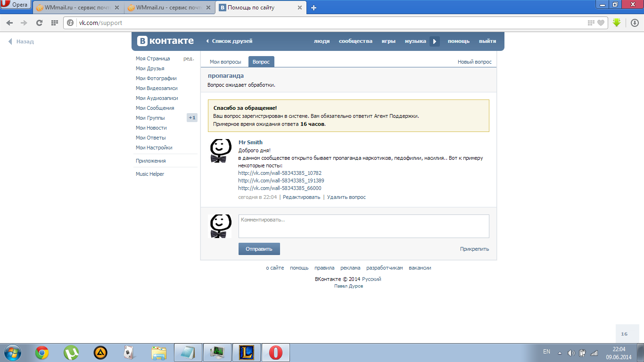Screen dimensions: 644x362
Task: Open Mr Smith profile name link
Action: pyautogui.click(x=250, y=142)
